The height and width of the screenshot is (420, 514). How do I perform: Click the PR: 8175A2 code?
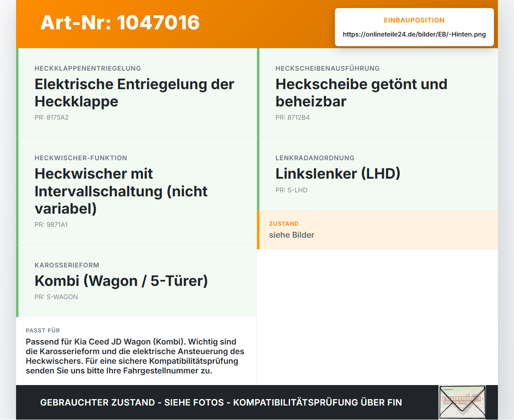pos(51,118)
